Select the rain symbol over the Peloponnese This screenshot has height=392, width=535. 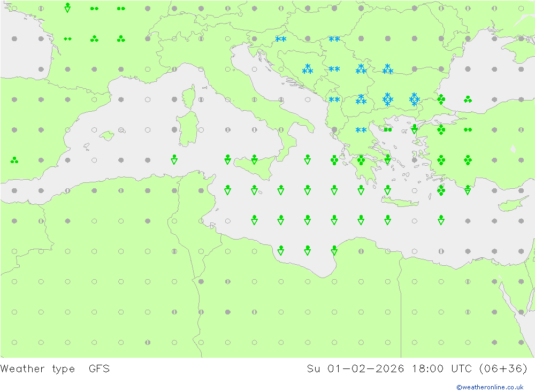pos(361,160)
